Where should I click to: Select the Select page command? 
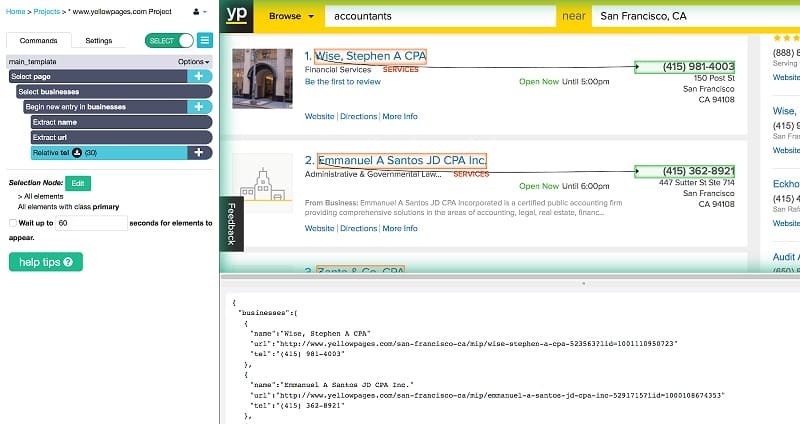pos(98,76)
